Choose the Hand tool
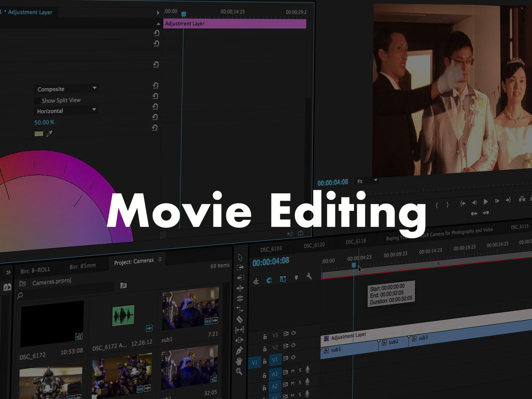Image resolution: width=532 pixels, height=399 pixels. (239, 361)
